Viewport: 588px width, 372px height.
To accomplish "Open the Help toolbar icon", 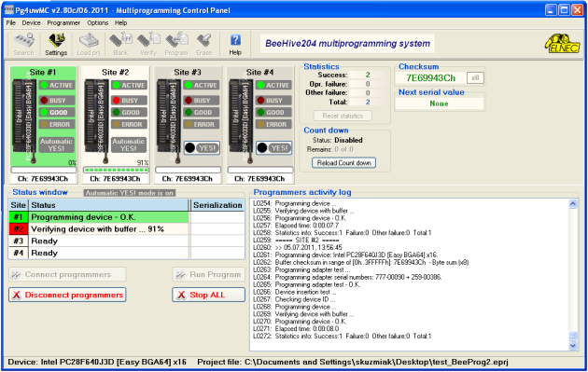I will (235, 44).
